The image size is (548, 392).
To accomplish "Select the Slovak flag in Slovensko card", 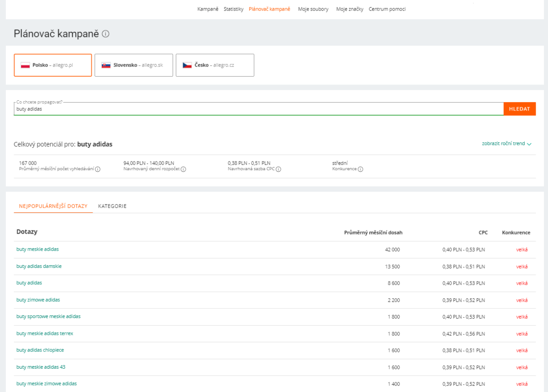I will tap(106, 65).
